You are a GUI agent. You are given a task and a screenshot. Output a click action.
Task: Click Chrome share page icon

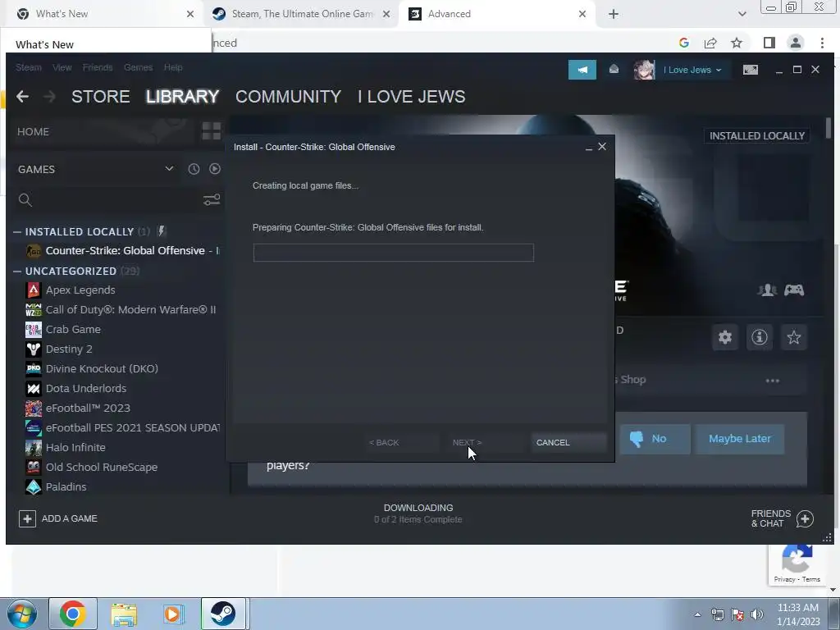[x=710, y=43]
